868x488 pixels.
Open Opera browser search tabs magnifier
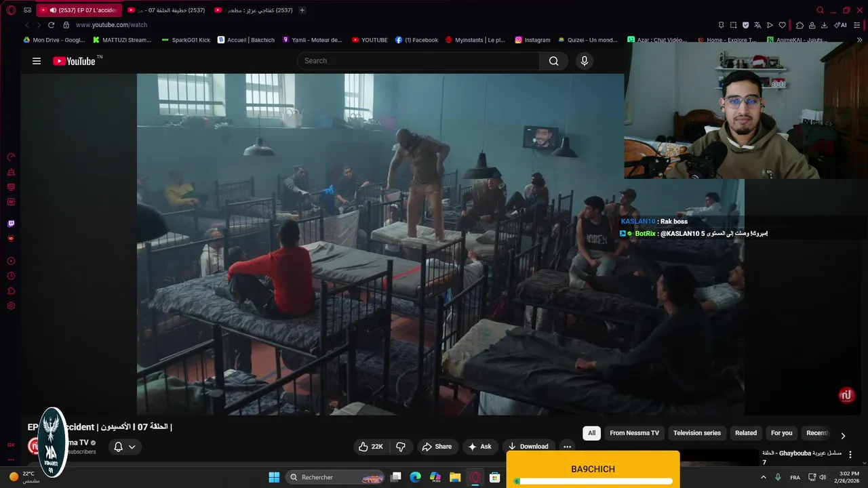pos(820,10)
